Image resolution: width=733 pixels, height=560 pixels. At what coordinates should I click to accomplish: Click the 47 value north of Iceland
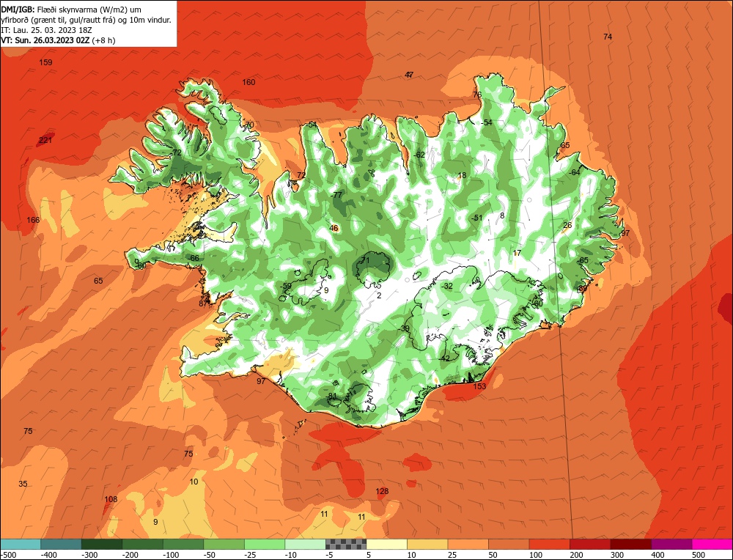pos(410,75)
